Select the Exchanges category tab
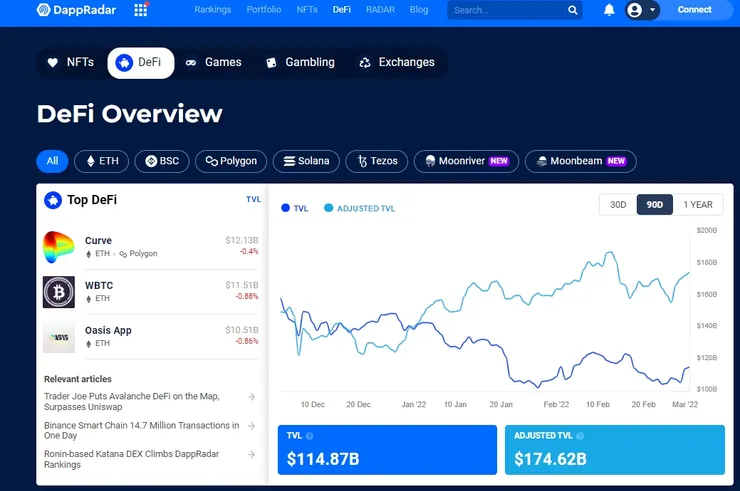Viewport: 740px width, 491px height. (397, 62)
